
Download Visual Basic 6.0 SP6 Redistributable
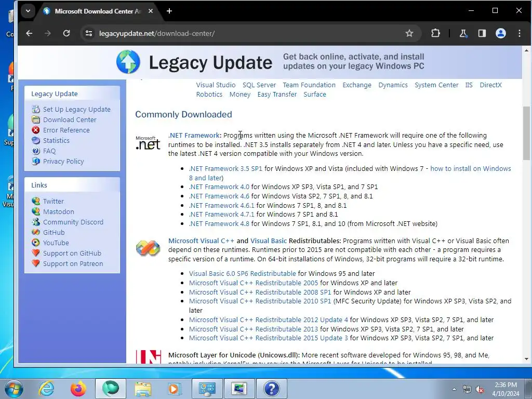point(243,273)
